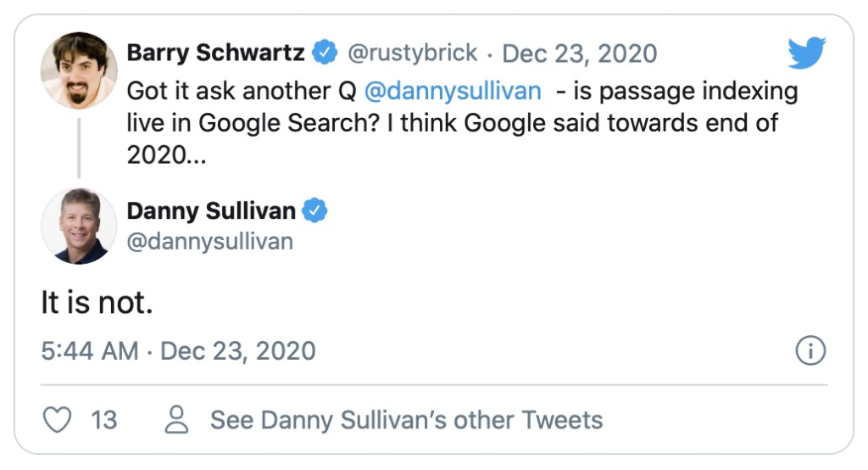Click the Barry Schwartz display name
This screenshot has height=470, width=868.
[x=215, y=53]
